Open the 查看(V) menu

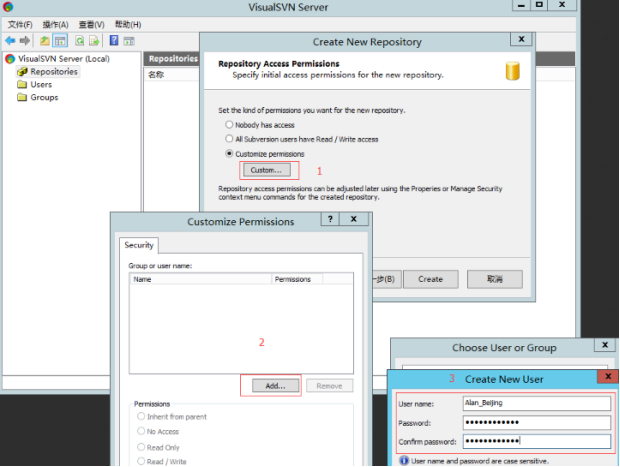pos(91,25)
